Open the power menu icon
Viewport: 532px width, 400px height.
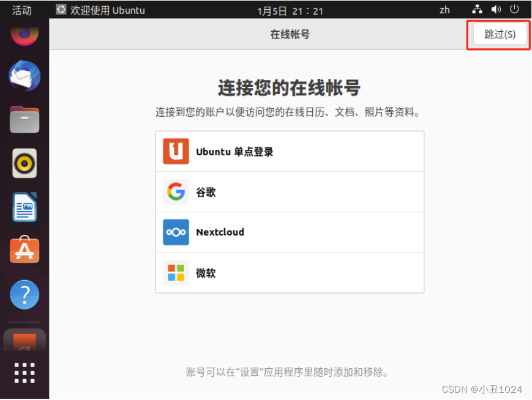pyautogui.click(x=514, y=10)
